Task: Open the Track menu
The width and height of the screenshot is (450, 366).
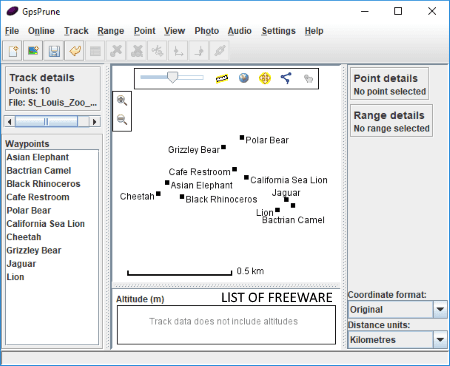Action: point(76,31)
